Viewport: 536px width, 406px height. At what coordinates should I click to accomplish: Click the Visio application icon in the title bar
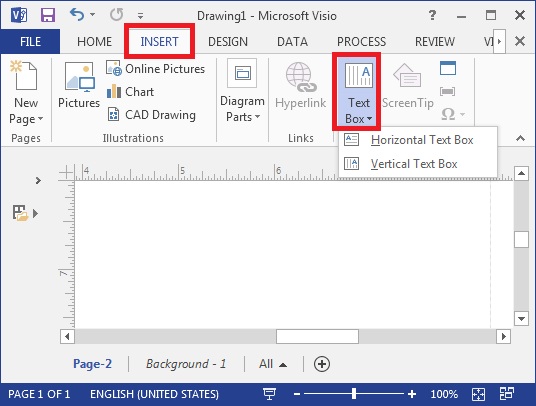(19, 15)
